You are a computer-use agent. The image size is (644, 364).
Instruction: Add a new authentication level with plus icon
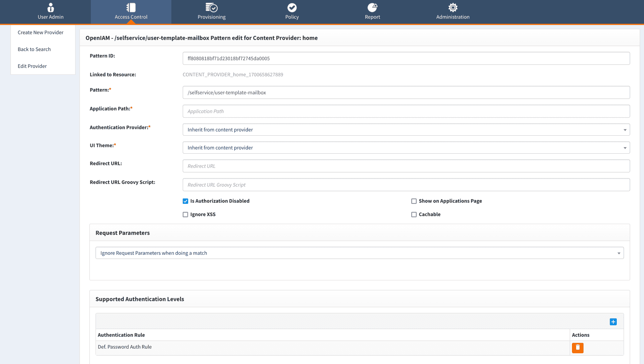[x=613, y=322]
